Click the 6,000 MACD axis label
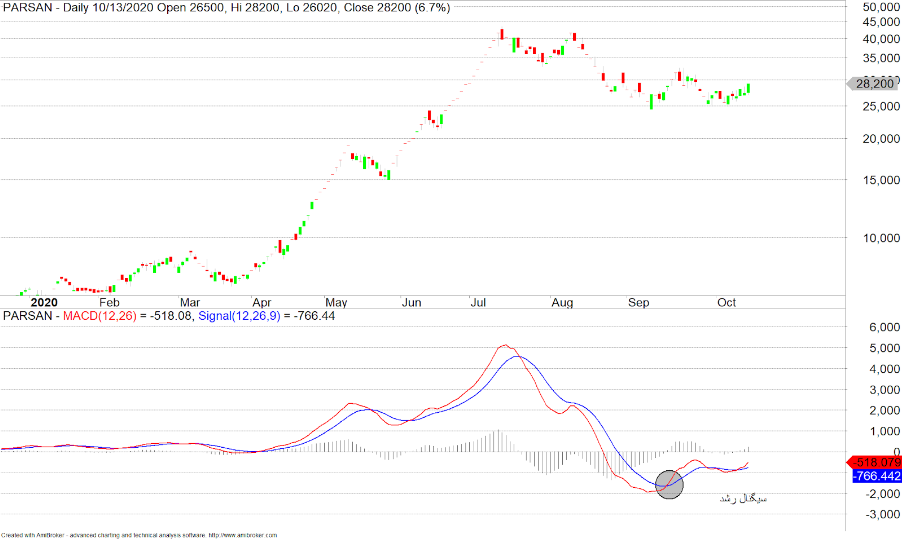The height and width of the screenshot is (555, 912). pos(878,327)
